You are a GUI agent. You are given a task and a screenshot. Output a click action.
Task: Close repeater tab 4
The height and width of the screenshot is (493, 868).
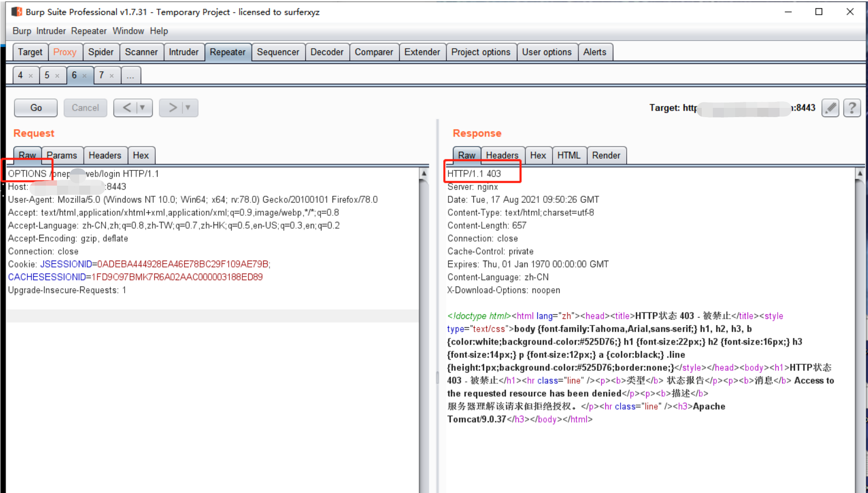31,75
